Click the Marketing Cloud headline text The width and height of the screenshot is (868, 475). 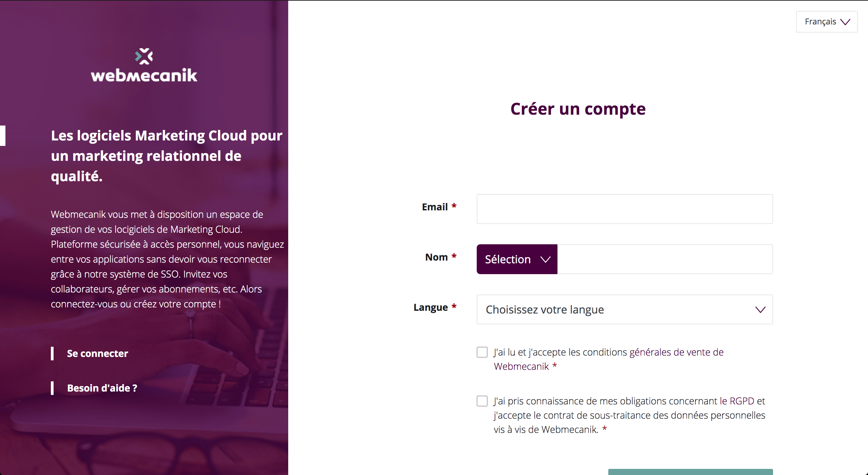[166, 156]
